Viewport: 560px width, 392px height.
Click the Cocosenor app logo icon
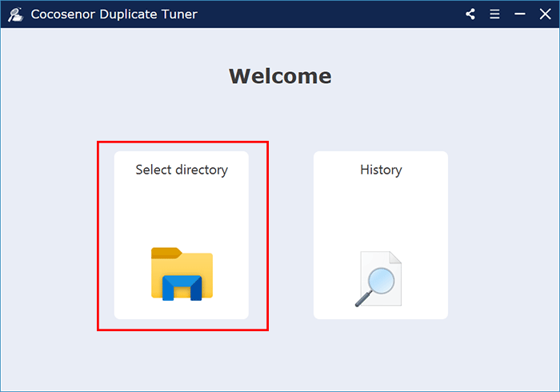coord(15,14)
